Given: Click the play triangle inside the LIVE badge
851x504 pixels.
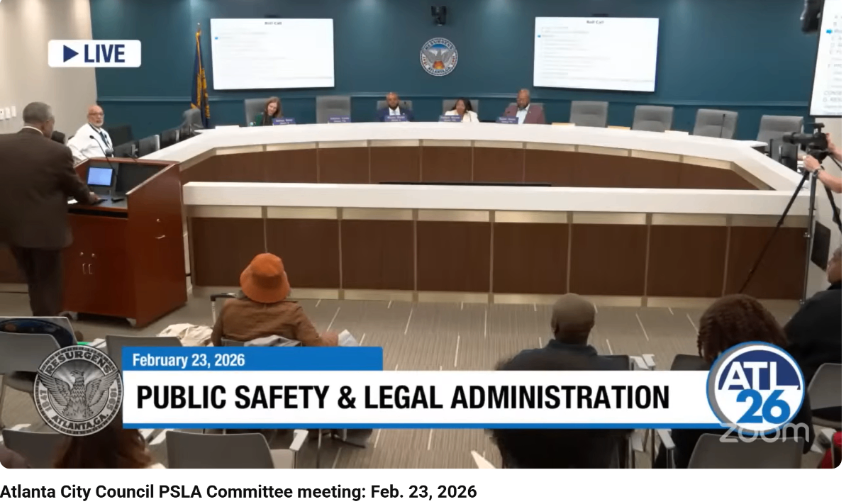Looking at the screenshot, I should coord(70,54).
